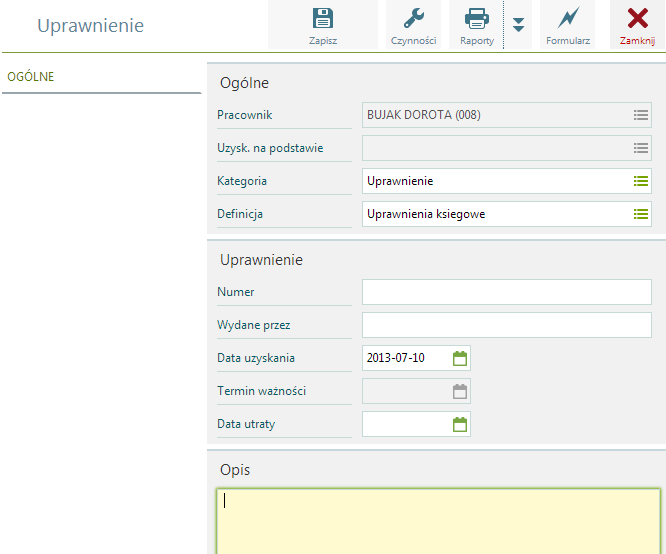Viewport: 666px width, 554px height.
Task: Click the Uzysk. na podstawie label
Action: coord(270,148)
